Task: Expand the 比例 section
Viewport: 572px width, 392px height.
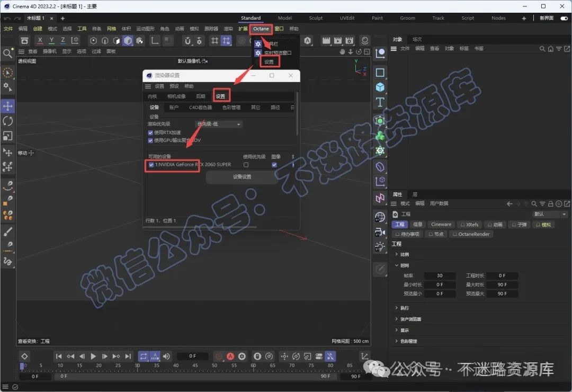Action: pos(397,254)
